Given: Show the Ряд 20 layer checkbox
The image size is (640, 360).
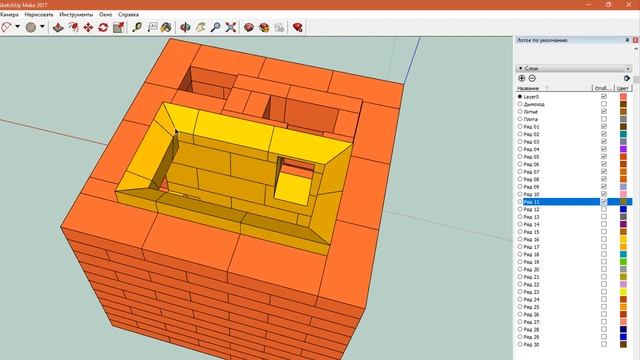Looking at the screenshot, I should click(604, 269).
